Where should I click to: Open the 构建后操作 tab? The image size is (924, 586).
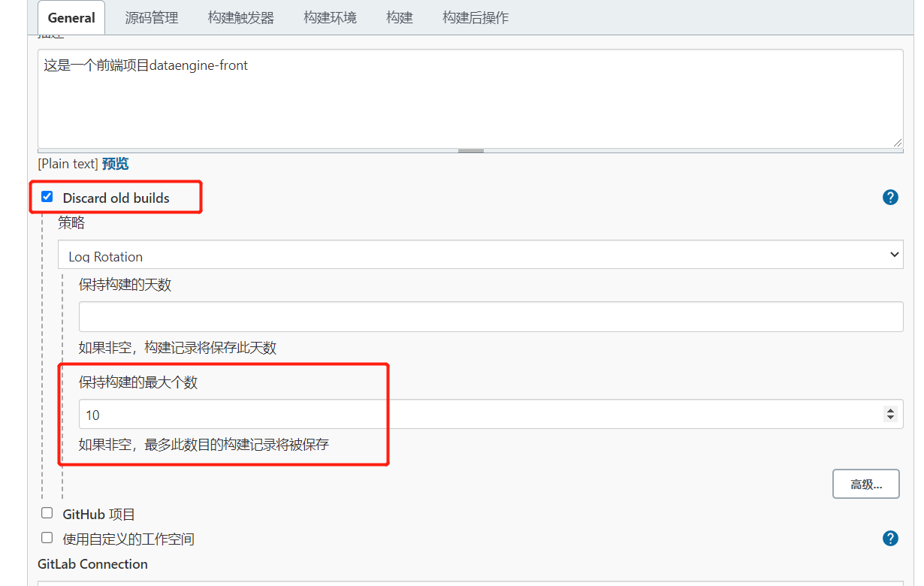(x=475, y=17)
